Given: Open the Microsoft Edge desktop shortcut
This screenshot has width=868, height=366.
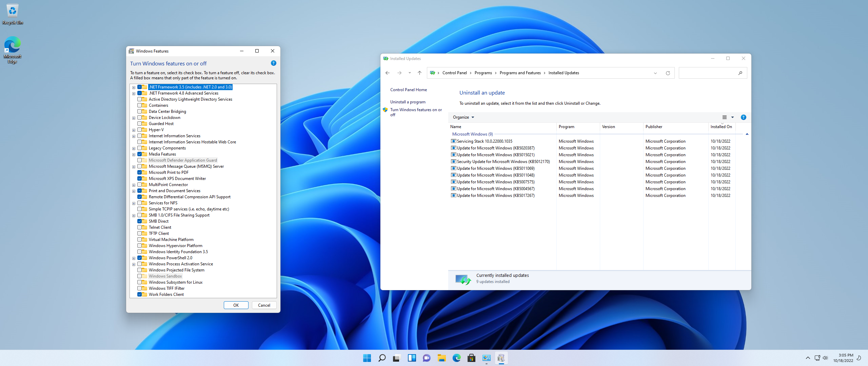Looking at the screenshot, I should pyautogui.click(x=13, y=49).
